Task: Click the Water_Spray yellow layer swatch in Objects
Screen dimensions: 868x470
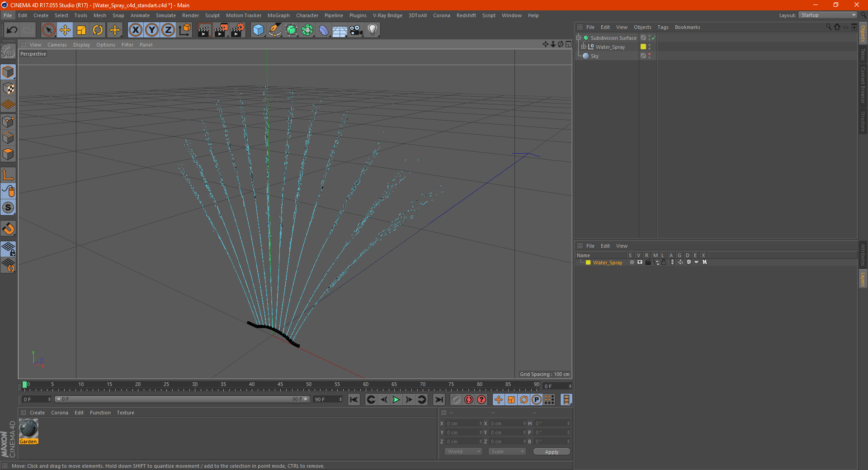Action: point(643,47)
